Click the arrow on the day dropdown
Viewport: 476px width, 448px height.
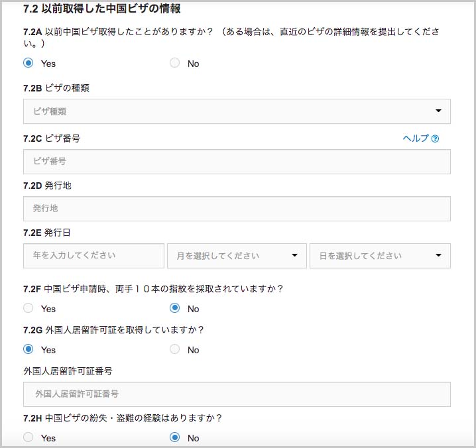coord(438,255)
